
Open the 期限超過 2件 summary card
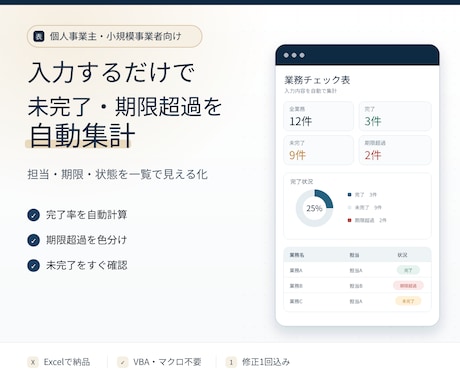[395, 150]
